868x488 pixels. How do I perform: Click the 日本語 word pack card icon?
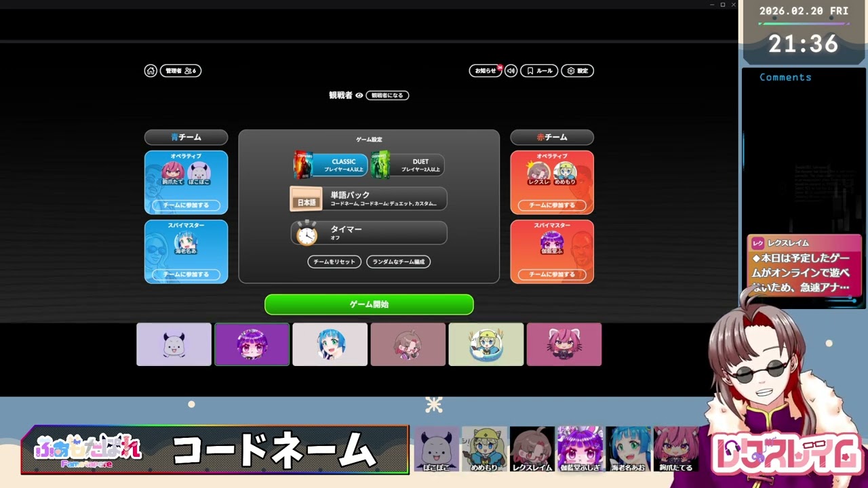click(x=306, y=199)
